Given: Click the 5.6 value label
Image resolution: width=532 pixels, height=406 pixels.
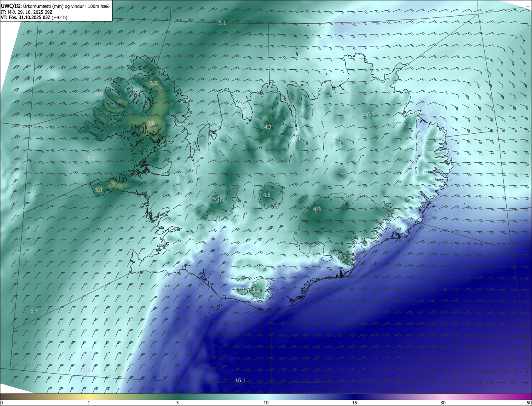Looking at the screenshot, I should tap(406, 127).
